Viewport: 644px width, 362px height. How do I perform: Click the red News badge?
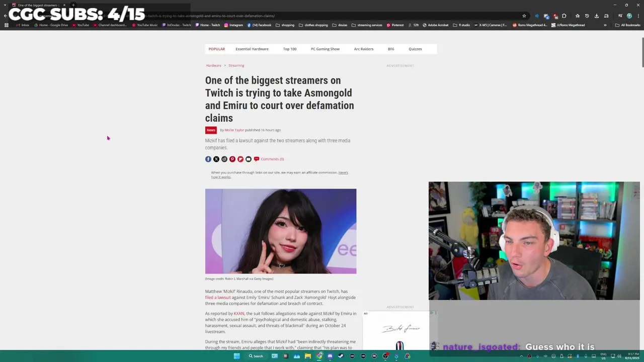tap(211, 130)
